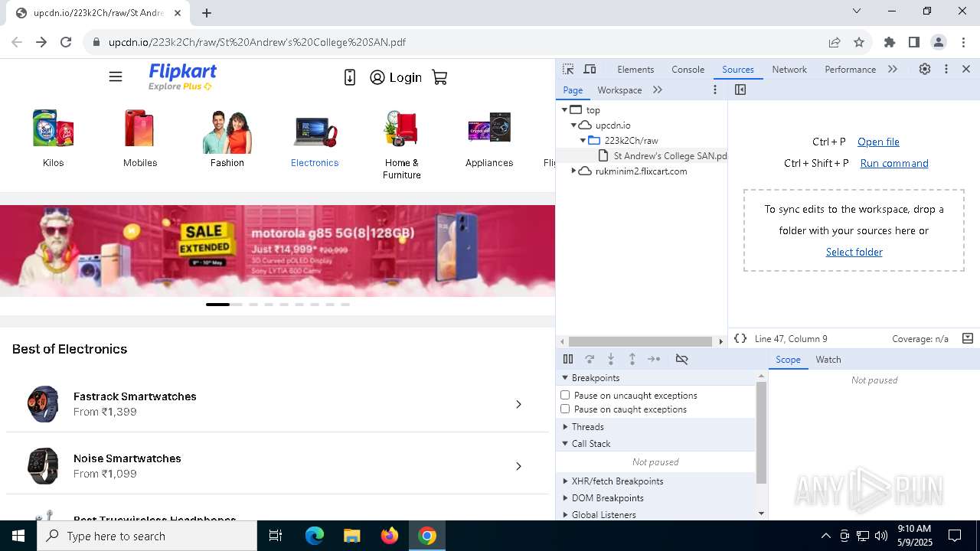Open the Mobiles category
Viewport: 980px width, 551px height.
(x=140, y=139)
